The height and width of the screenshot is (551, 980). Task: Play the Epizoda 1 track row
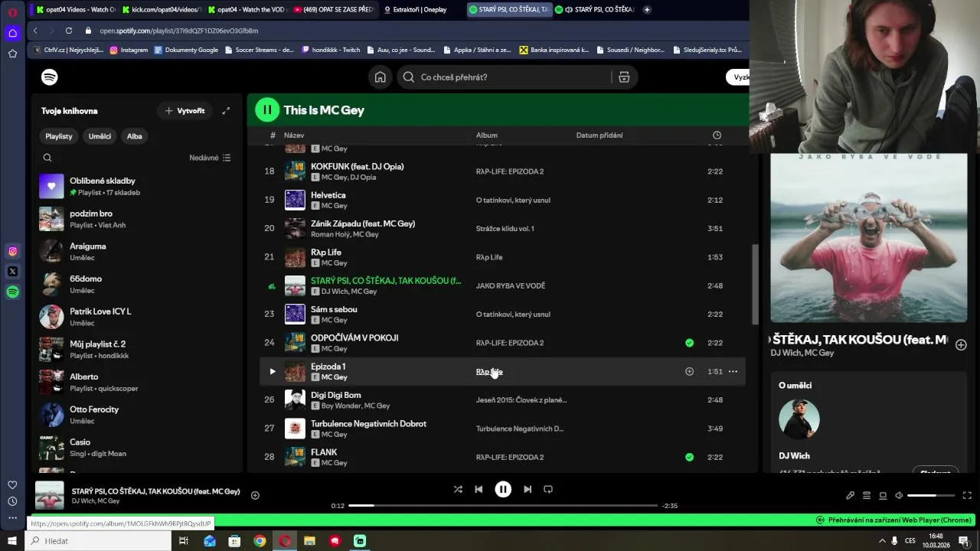(x=273, y=372)
